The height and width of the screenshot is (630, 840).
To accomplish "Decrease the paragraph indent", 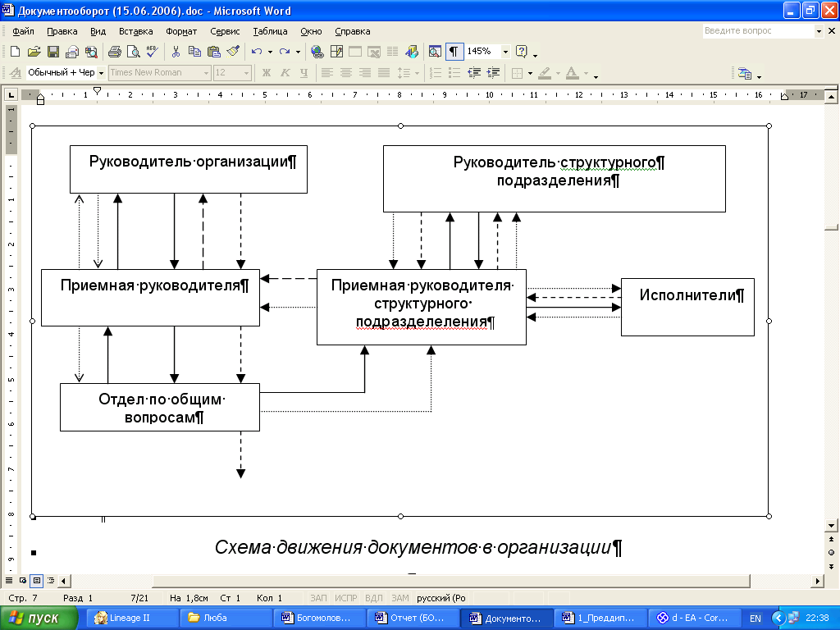I will coord(473,73).
